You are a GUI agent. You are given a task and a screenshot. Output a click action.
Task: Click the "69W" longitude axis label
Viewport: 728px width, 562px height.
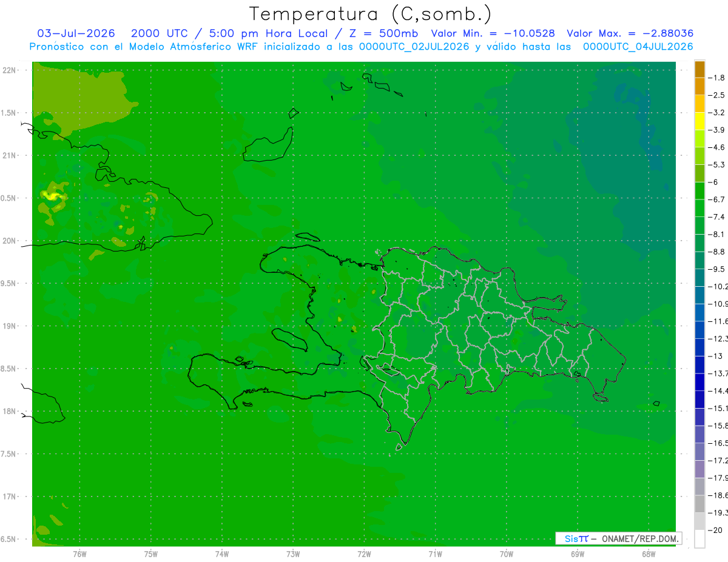(x=578, y=554)
